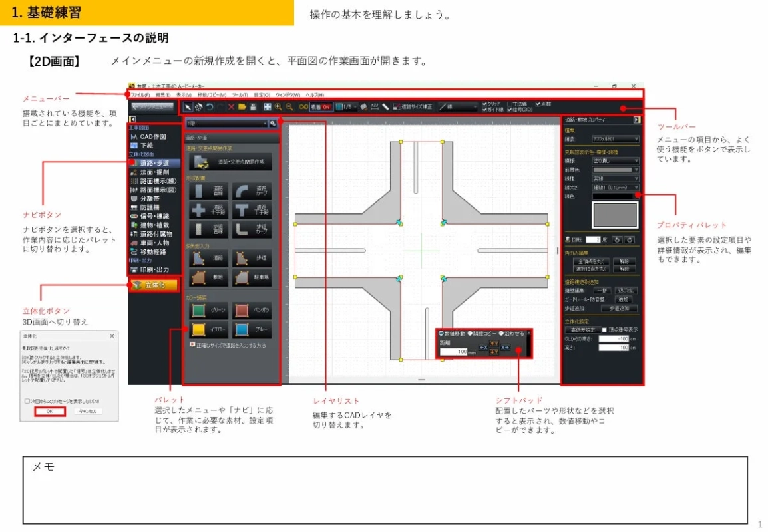The height and width of the screenshot is (532, 768).
Task: Collapse the properties palette with arrow
Action: 636,120
